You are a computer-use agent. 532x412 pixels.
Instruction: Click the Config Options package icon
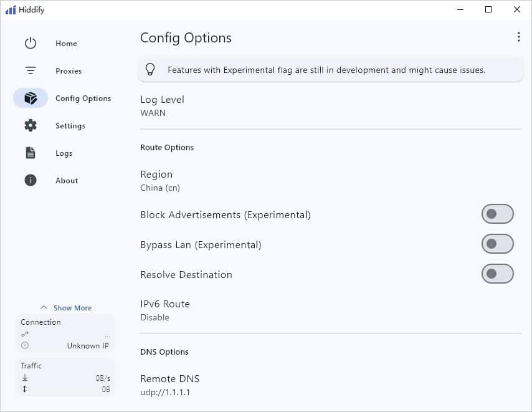31,98
